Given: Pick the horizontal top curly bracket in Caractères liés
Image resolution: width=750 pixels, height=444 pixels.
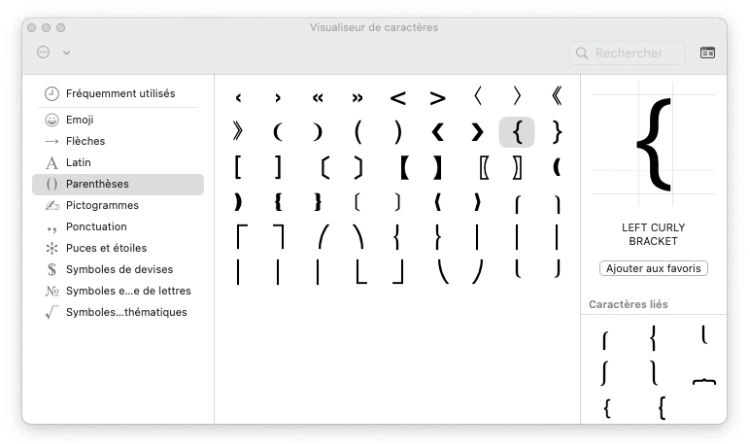Looking at the screenshot, I should tap(704, 381).
